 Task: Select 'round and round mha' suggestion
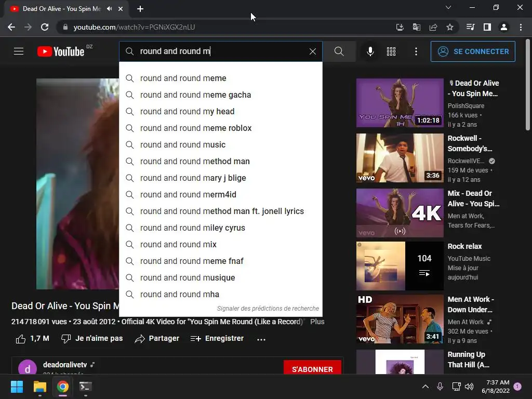click(220, 294)
